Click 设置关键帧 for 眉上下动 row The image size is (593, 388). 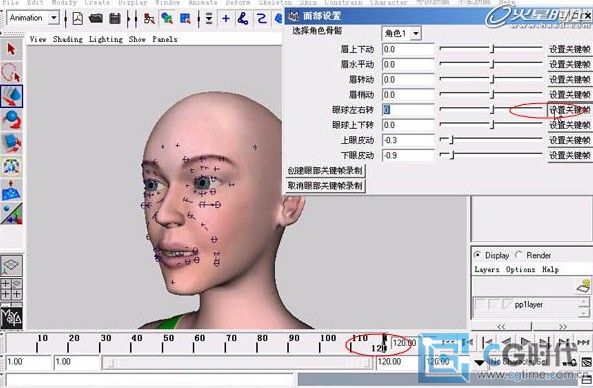[x=570, y=49]
